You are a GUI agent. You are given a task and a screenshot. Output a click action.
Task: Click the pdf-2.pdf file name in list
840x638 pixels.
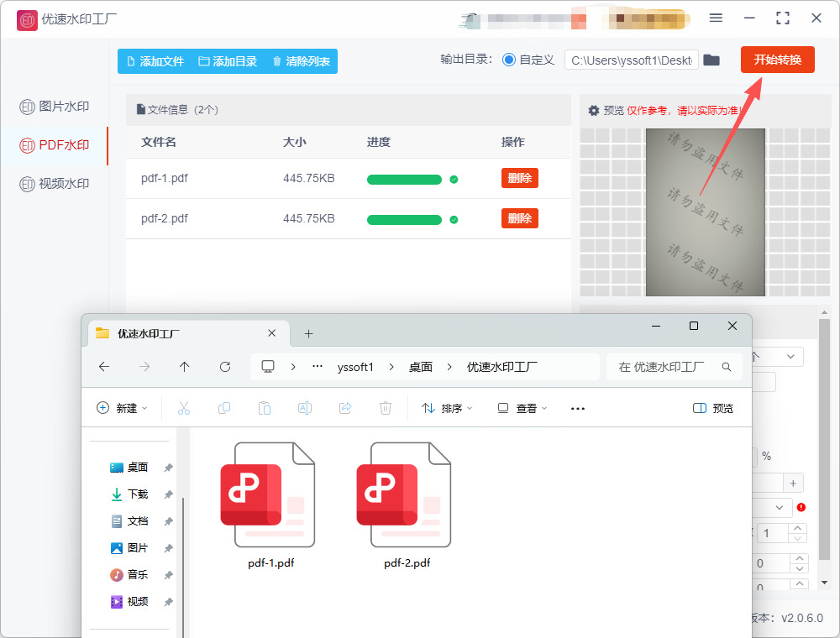[165, 218]
